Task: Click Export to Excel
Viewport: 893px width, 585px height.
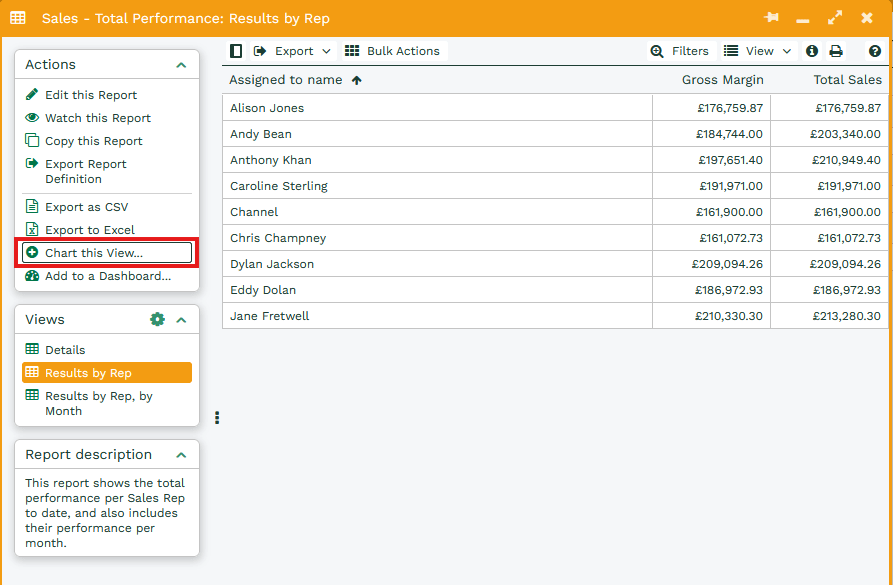Action: [x=90, y=230]
